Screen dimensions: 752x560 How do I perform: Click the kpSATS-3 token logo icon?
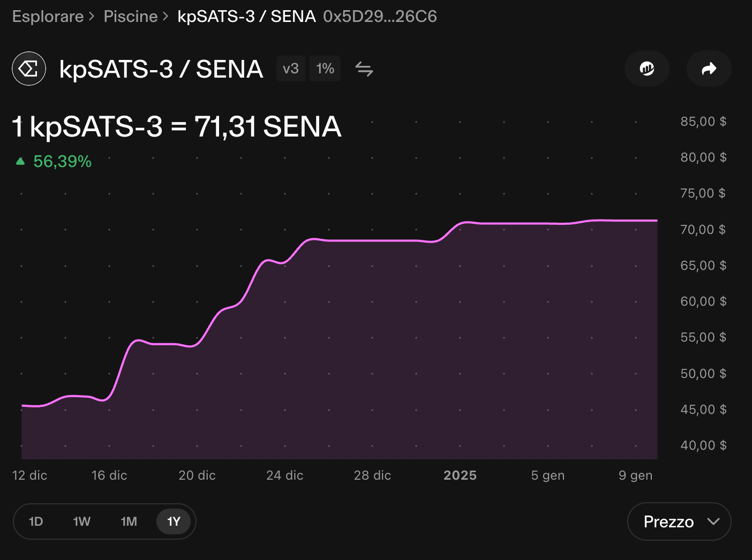[29, 69]
